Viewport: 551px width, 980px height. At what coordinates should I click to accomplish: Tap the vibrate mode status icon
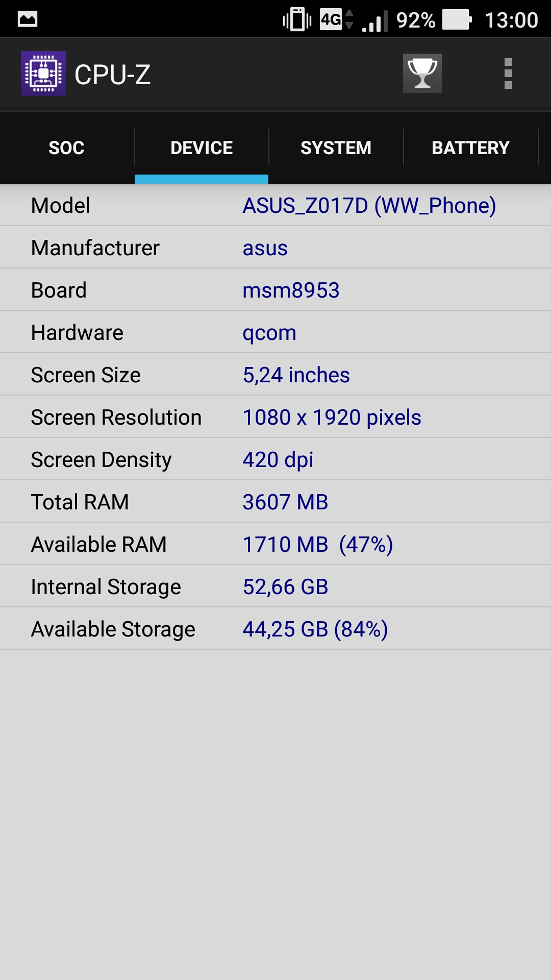click(x=297, y=19)
